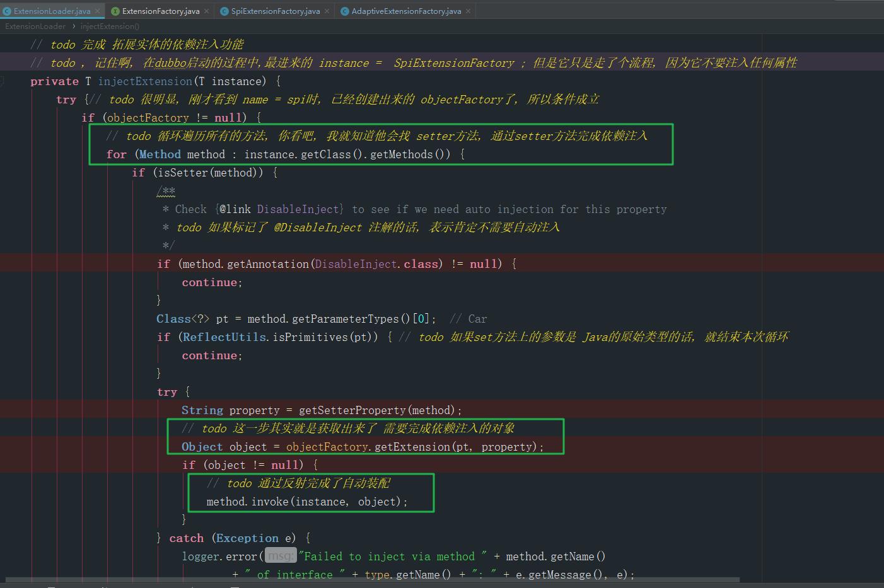Click the 'private' keyword of injectExtension
The height and width of the screenshot is (588, 884).
(55, 81)
